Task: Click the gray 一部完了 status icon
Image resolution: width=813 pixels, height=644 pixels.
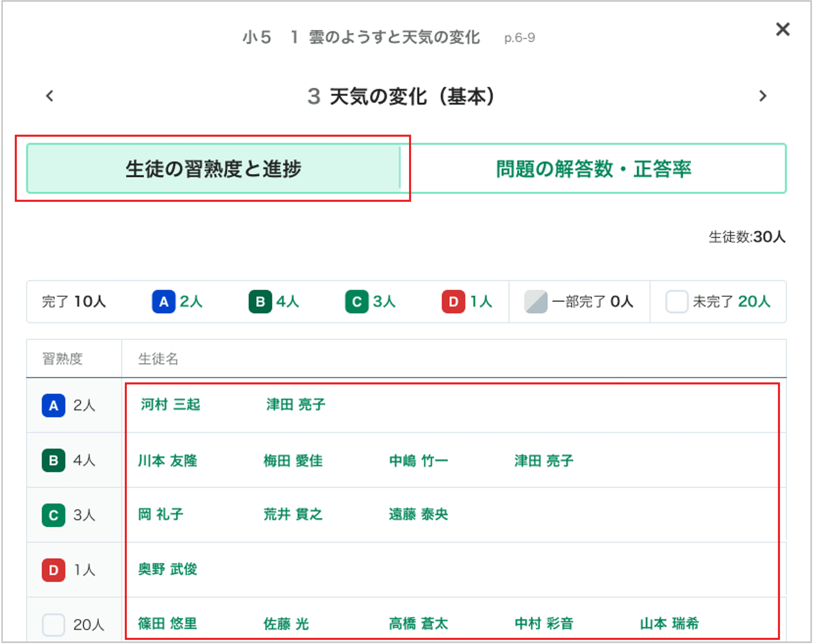Action: [x=536, y=302]
